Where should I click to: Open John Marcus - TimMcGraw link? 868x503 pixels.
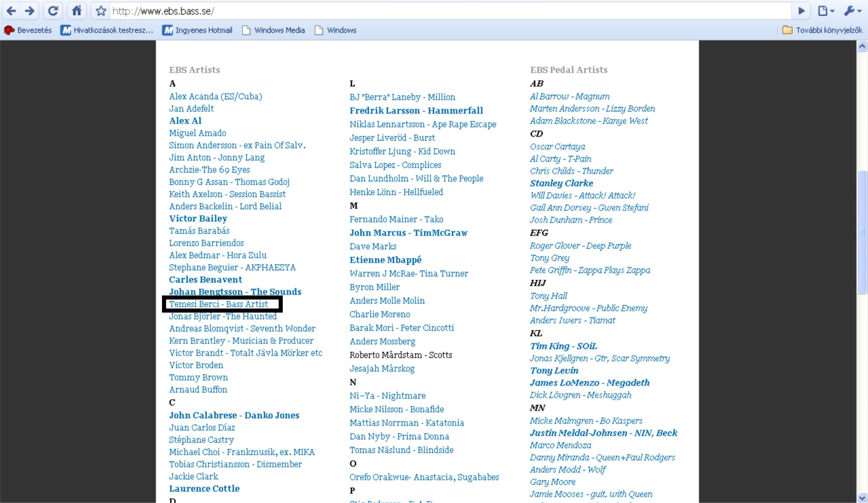409,233
